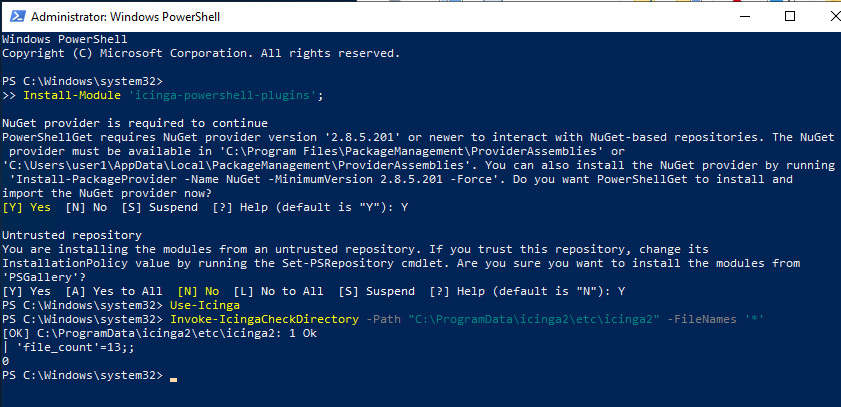Click the 'file_count'=13 performance data line
The image size is (841, 407).
68,347
